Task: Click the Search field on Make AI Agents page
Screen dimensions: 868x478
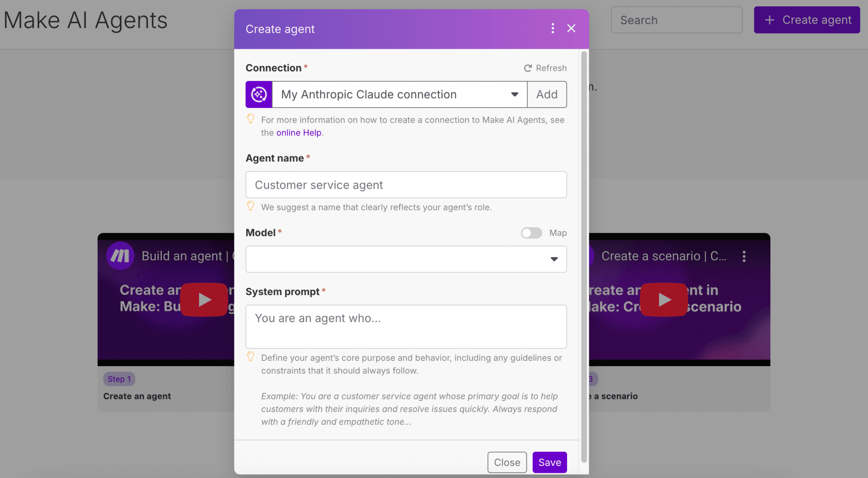Action: (x=676, y=20)
